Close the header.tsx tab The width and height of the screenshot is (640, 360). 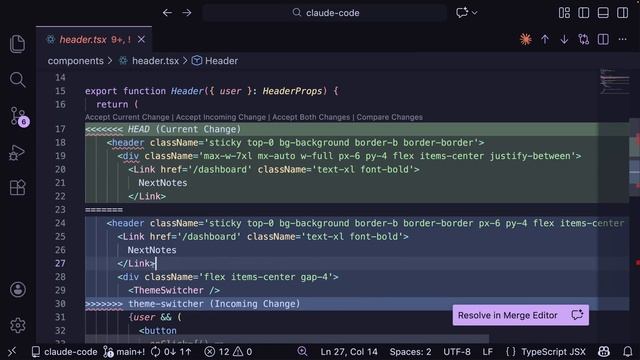pos(141,39)
